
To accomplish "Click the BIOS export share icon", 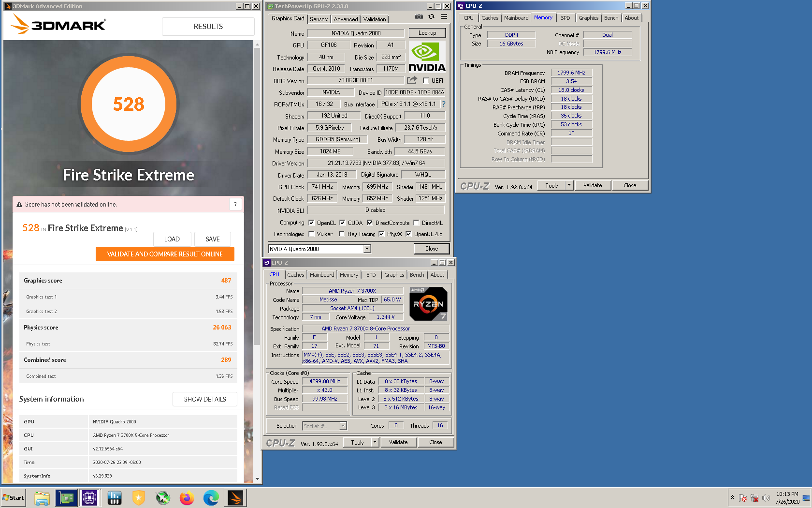I will point(412,80).
